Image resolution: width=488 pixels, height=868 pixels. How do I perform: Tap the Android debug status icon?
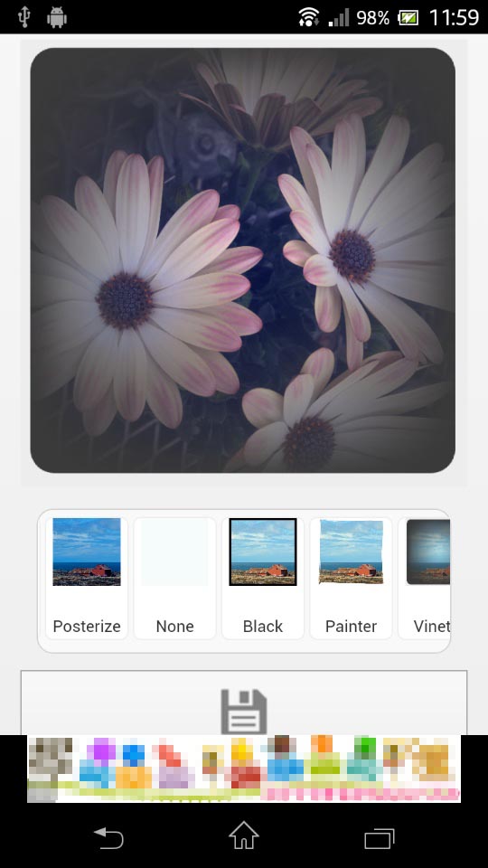pyautogui.click(x=57, y=17)
